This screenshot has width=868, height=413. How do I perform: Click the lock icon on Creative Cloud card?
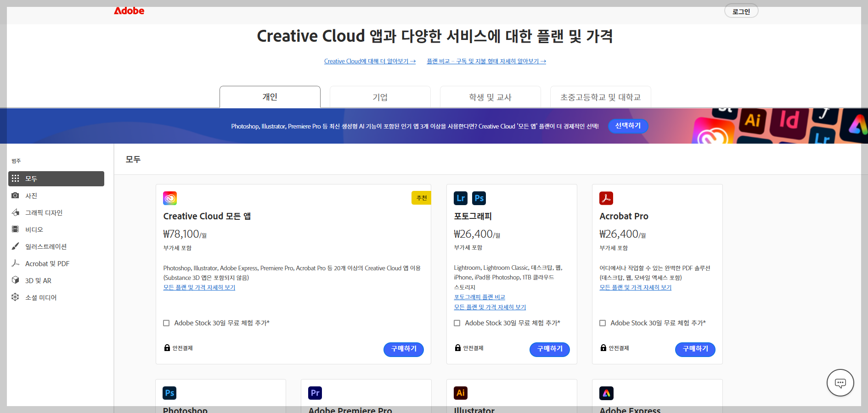coord(167,347)
